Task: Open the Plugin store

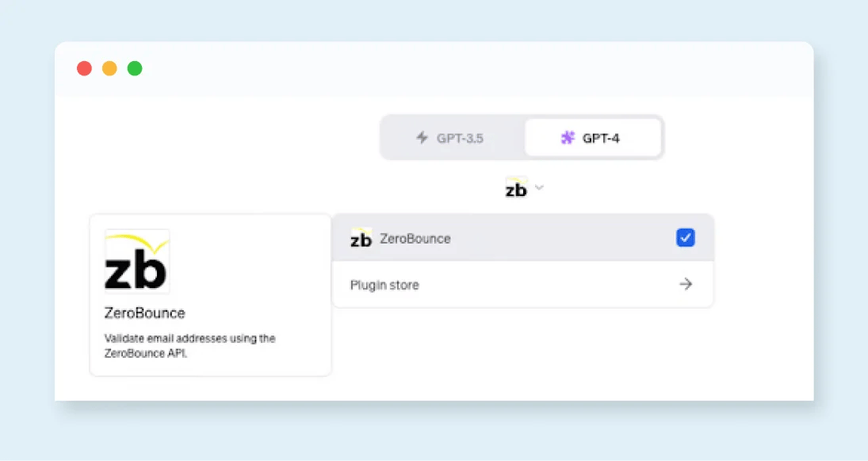Action: pos(522,284)
